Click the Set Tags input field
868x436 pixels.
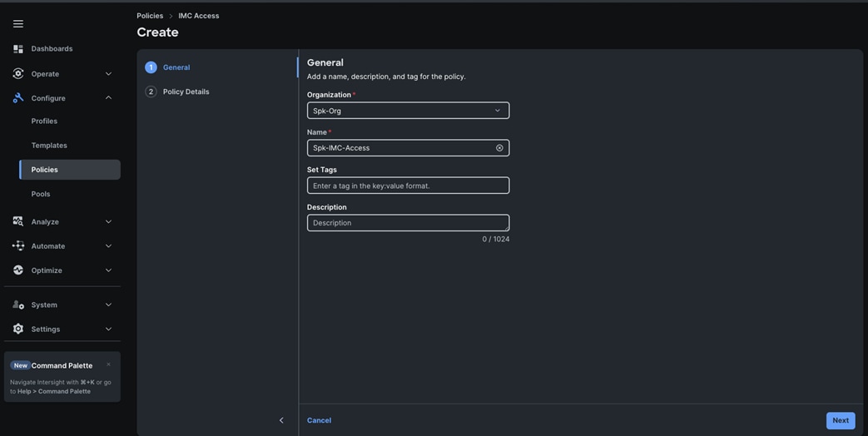[408, 186]
